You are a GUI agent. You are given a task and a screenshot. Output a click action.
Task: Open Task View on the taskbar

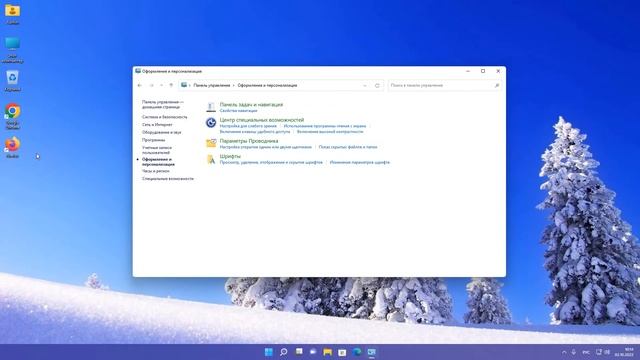(x=299, y=352)
